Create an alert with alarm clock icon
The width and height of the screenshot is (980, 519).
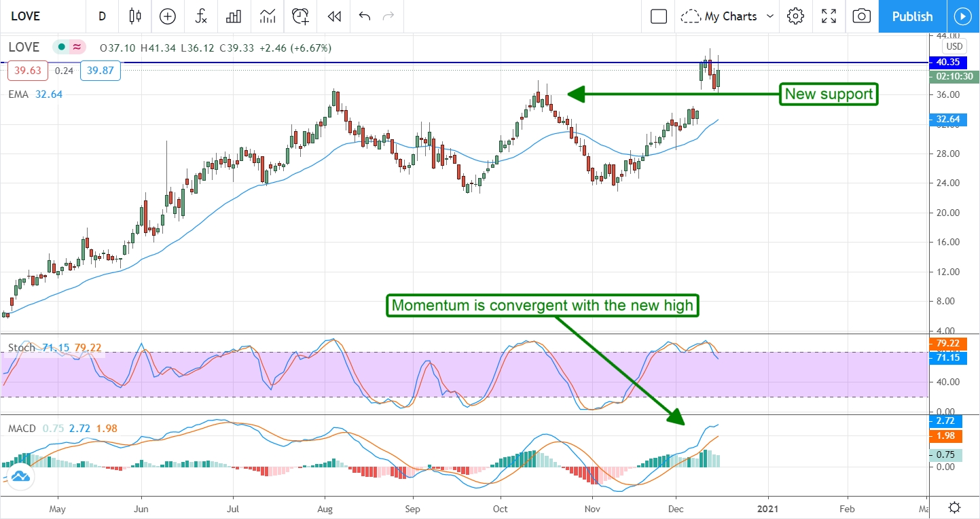[x=300, y=16]
